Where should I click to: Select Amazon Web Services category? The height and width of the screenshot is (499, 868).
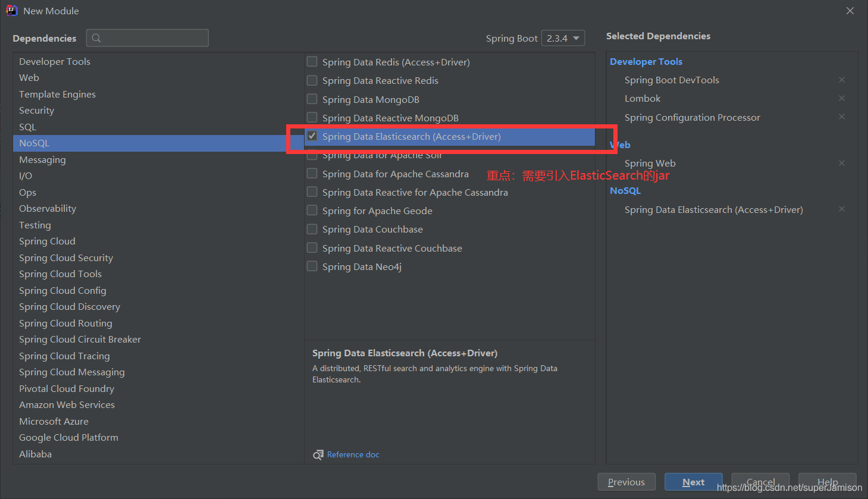[x=158, y=404]
